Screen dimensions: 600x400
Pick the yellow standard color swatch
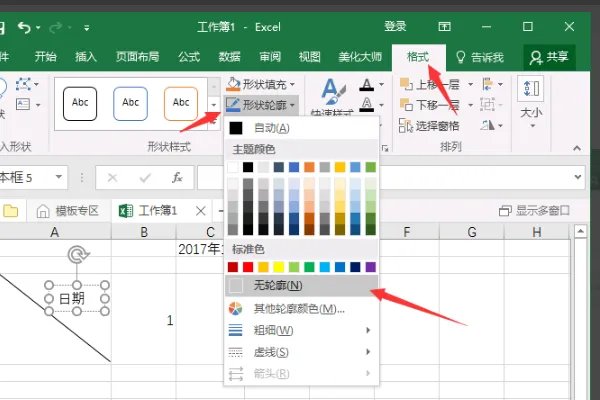(279, 267)
